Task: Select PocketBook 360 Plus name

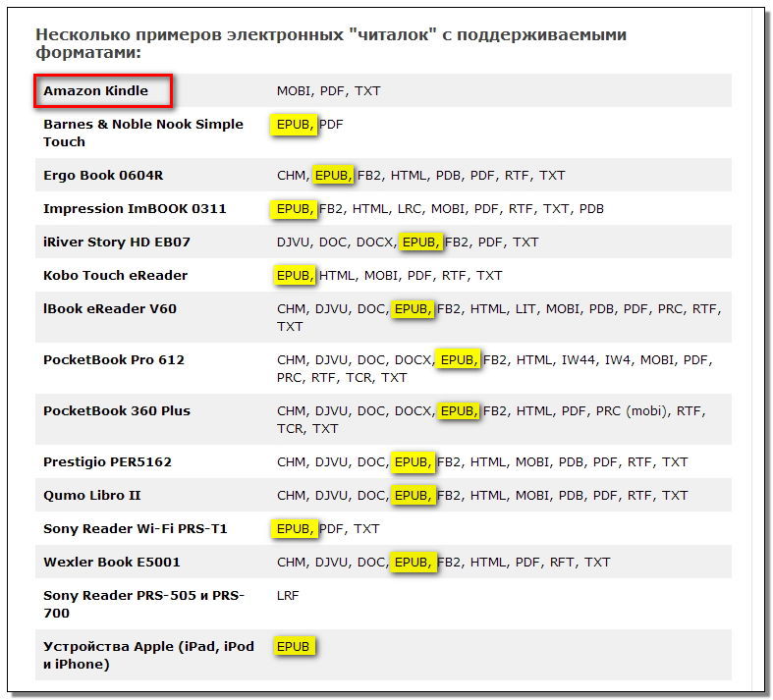Action: pos(116,411)
